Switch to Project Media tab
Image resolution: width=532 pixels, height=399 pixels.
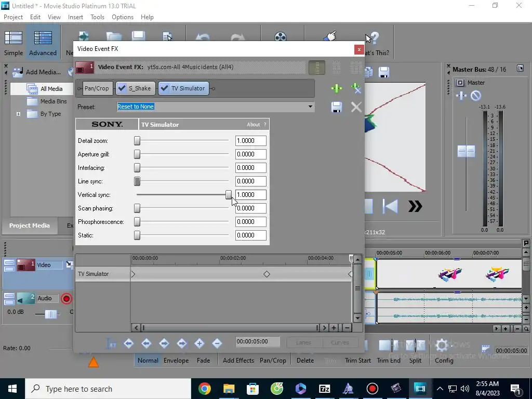[x=30, y=225]
